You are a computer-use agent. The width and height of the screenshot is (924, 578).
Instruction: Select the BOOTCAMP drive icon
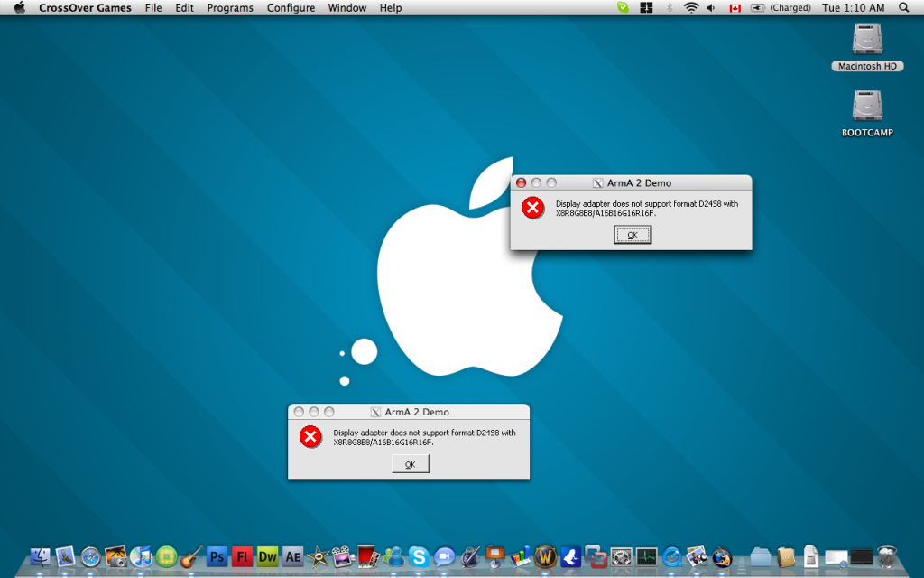click(x=867, y=105)
